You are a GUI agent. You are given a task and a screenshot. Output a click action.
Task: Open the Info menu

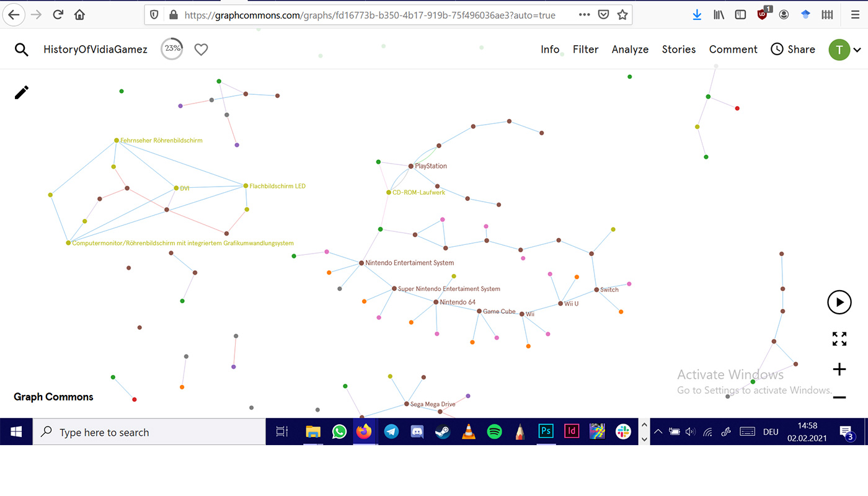pos(549,50)
